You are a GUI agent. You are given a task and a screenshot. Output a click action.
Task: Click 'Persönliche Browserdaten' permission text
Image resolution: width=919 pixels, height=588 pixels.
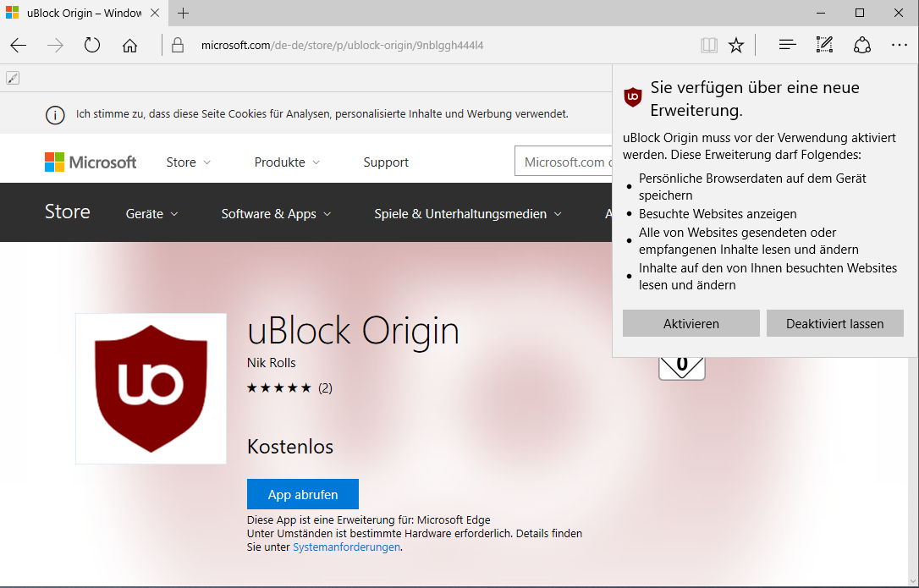[x=752, y=186]
